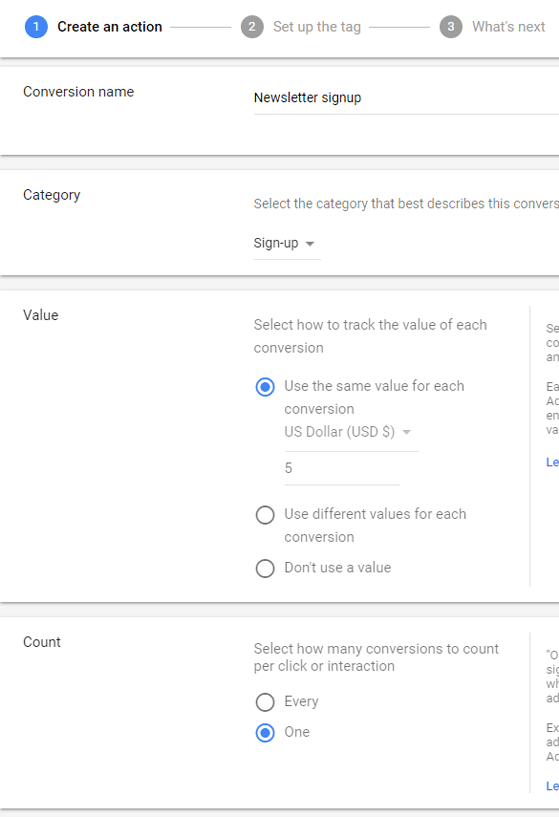Click the Sign-up dropdown arrow
Viewport: 559px width, 817px height.
[310, 244]
